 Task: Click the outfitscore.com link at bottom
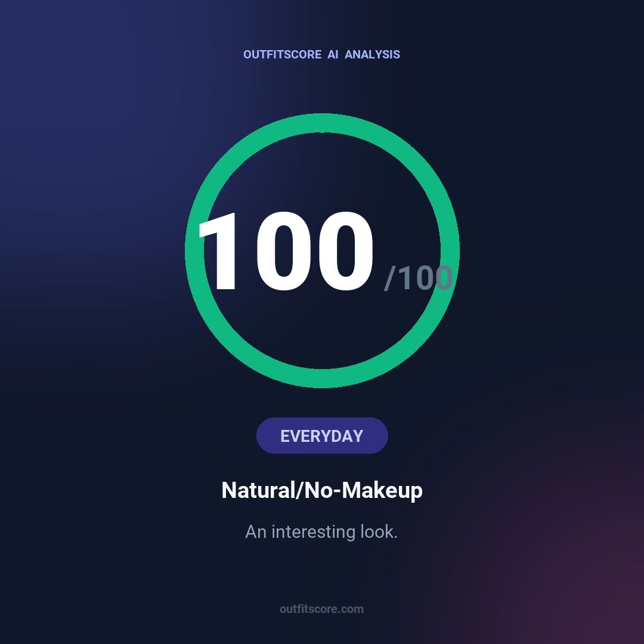tap(321, 609)
